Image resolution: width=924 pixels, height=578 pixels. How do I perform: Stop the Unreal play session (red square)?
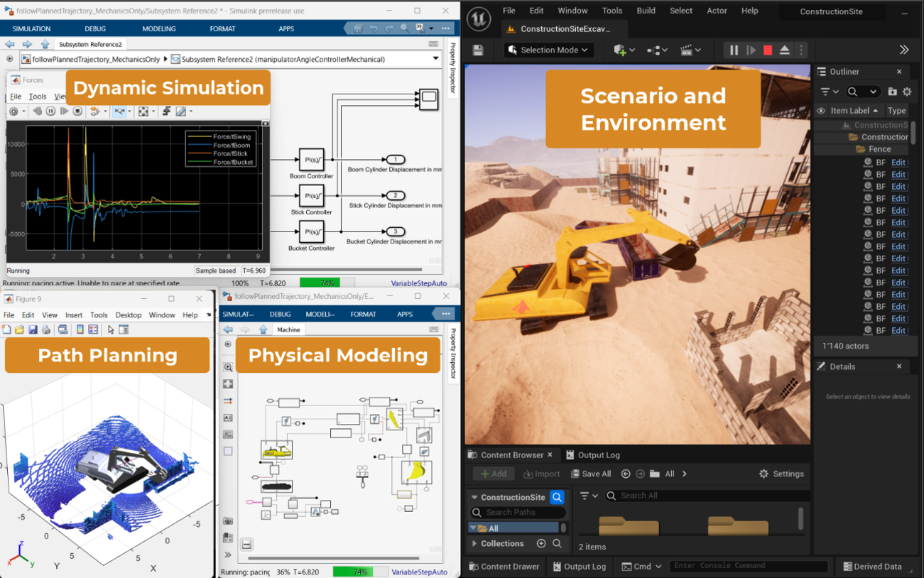768,50
